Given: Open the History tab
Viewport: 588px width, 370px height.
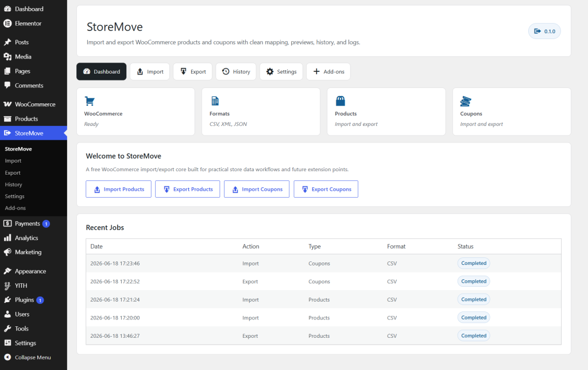Looking at the screenshot, I should tap(236, 71).
